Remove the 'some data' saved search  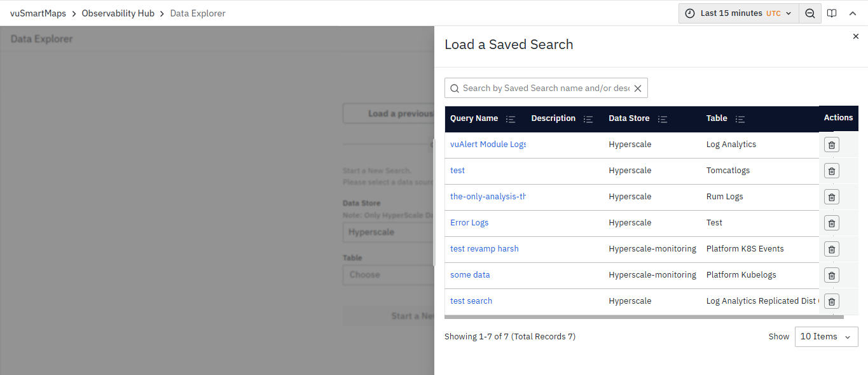pos(831,276)
